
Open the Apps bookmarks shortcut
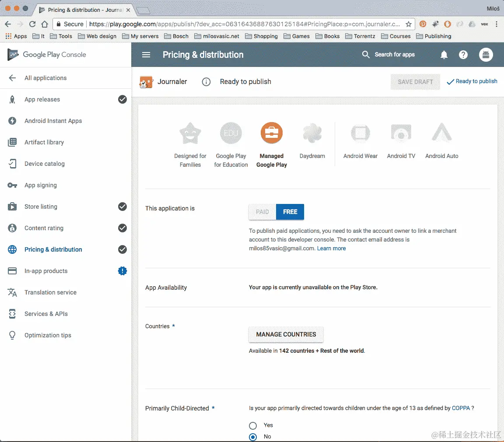click(x=16, y=36)
